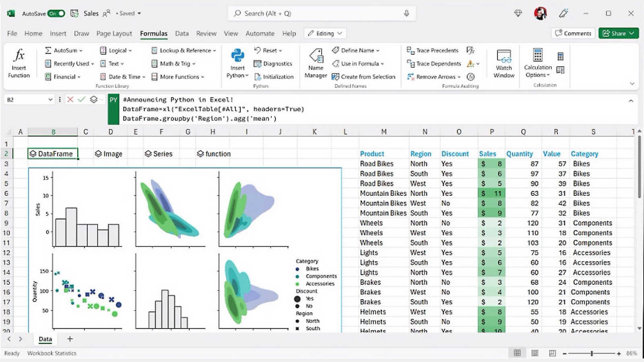644x362 pixels.
Task: Click the zoom slider handle
Action: tap(592, 353)
